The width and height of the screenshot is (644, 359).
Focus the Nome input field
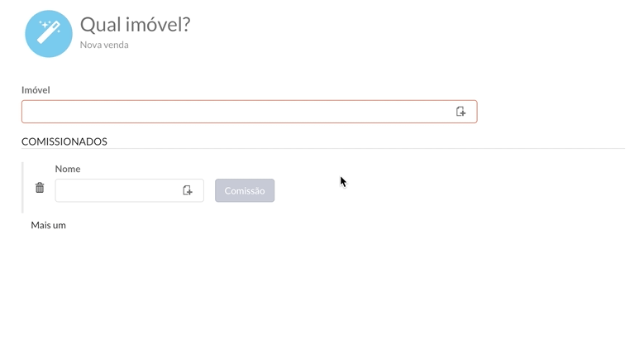click(x=116, y=190)
